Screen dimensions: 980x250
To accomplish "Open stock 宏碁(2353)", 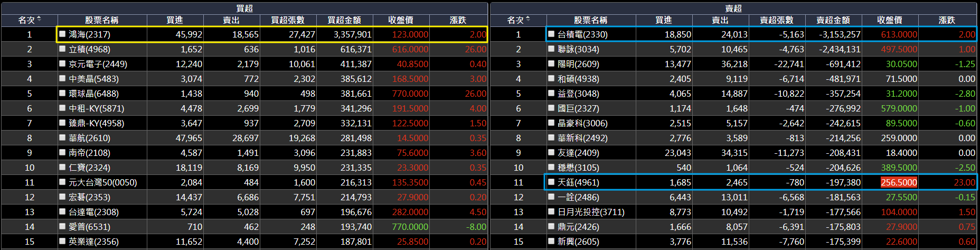I will pyautogui.click(x=89, y=197).
